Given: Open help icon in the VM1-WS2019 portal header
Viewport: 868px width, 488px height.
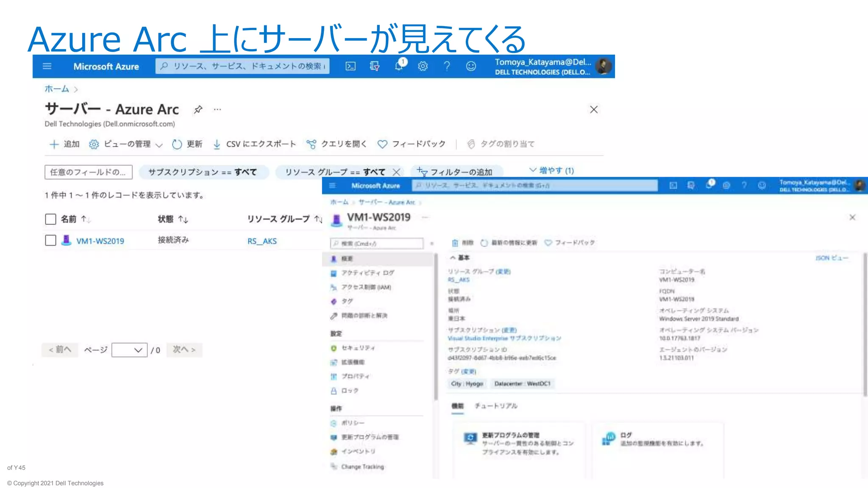Looking at the screenshot, I should coord(744,186).
